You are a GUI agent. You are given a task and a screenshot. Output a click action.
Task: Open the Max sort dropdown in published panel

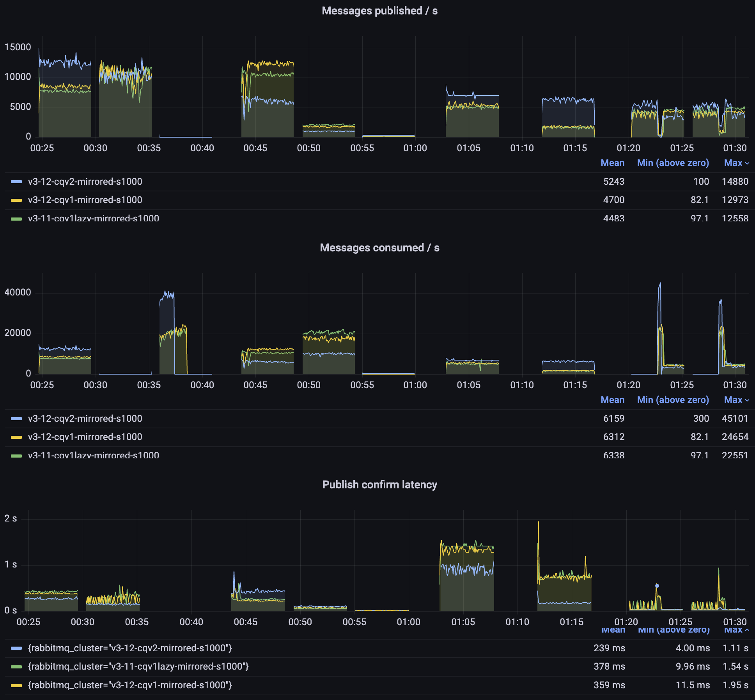click(736, 163)
